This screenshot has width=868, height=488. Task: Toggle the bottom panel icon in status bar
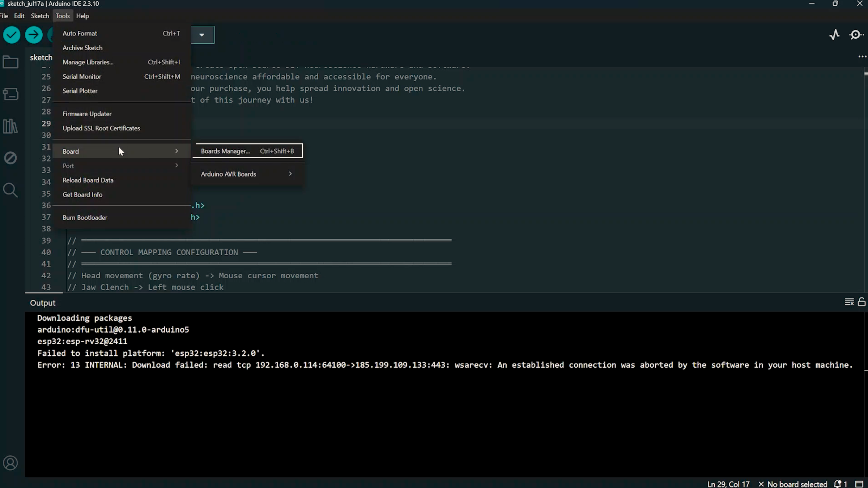coord(859,484)
